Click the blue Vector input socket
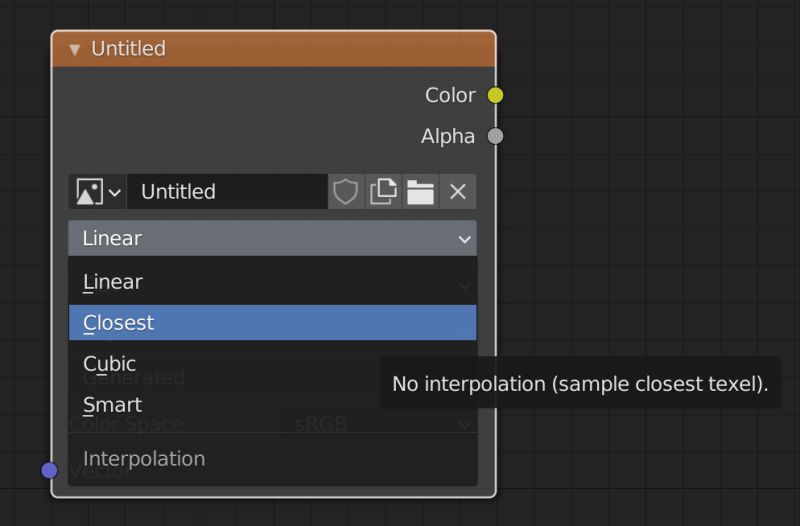The image size is (800, 526). (x=49, y=470)
